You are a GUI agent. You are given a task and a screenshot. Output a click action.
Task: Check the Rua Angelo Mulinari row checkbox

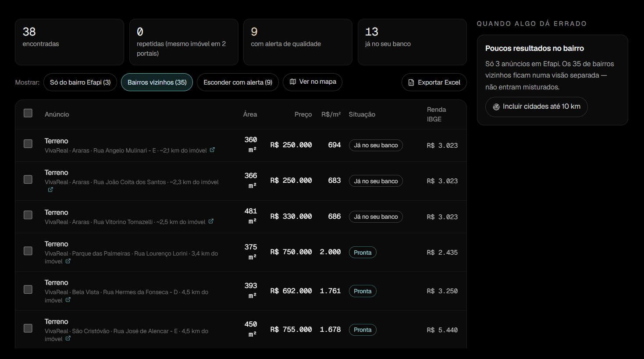pos(28,144)
